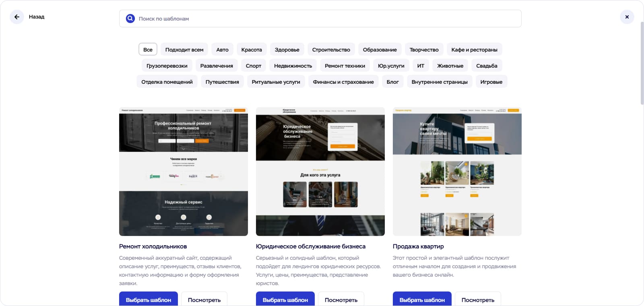Choose the 'Ремонт холодильников' template via 'Выбрать шаблон'
Screen dimensions: 644x306
tap(149, 299)
